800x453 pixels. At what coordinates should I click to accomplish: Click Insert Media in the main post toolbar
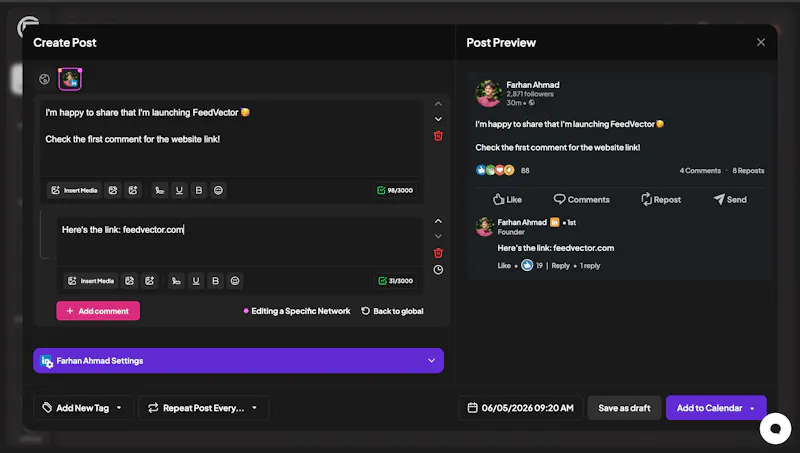click(x=74, y=190)
